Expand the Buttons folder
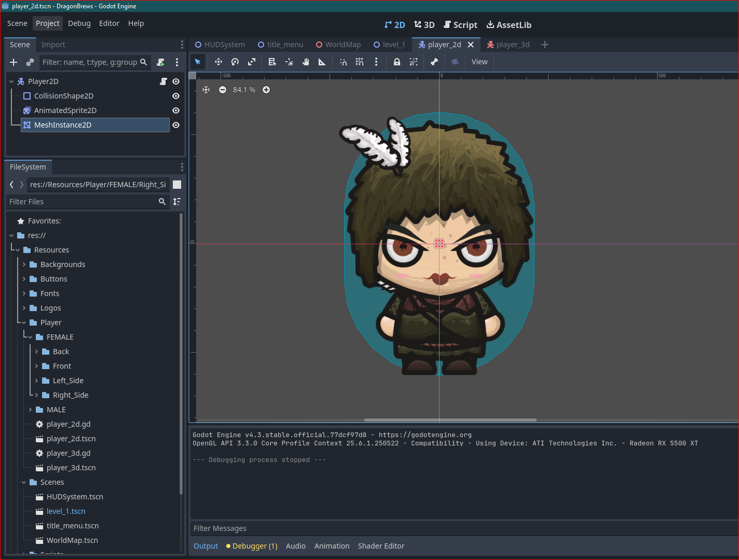This screenshot has width=739, height=560. (x=24, y=279)
